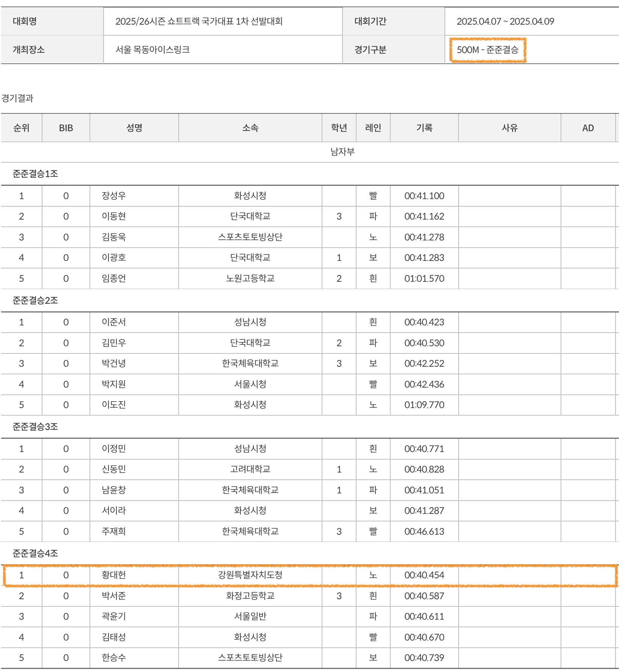Screen dimensions: 619x672
Task: Click the venue text 서울 목동아이스링크
Action: [x=152, y=50]
